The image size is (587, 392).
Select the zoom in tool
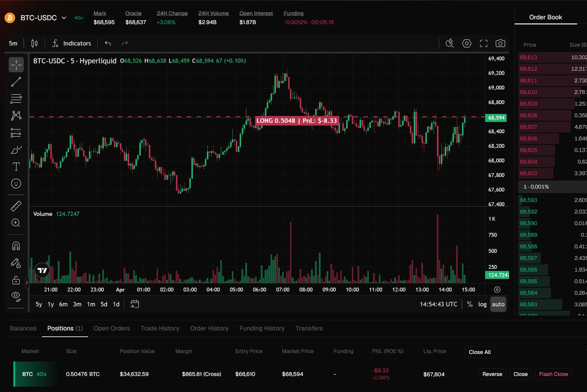(16, 223)
